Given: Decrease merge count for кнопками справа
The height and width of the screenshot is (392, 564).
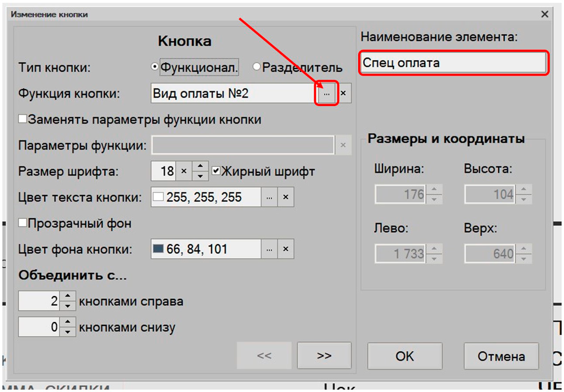Looking at the screenshot, I should pyautogui.click(x=67, y=306).
